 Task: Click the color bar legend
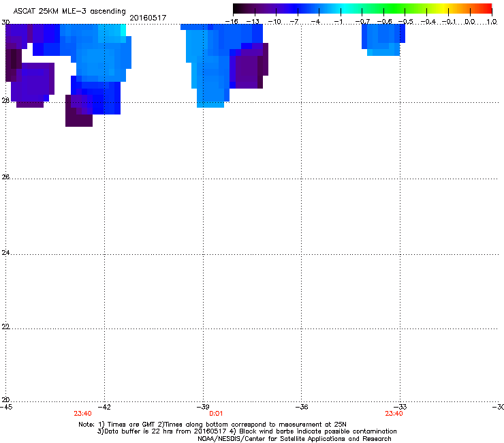point(362,9)
